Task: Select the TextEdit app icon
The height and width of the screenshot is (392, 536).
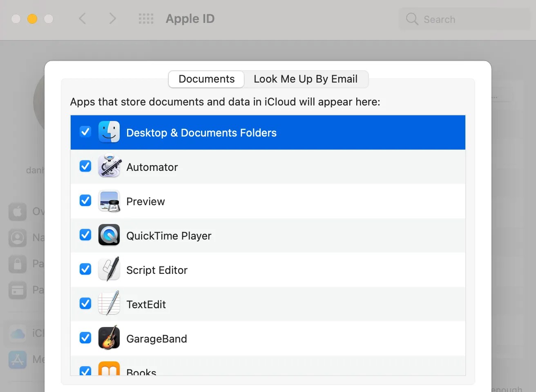Action: coord(109,304)
